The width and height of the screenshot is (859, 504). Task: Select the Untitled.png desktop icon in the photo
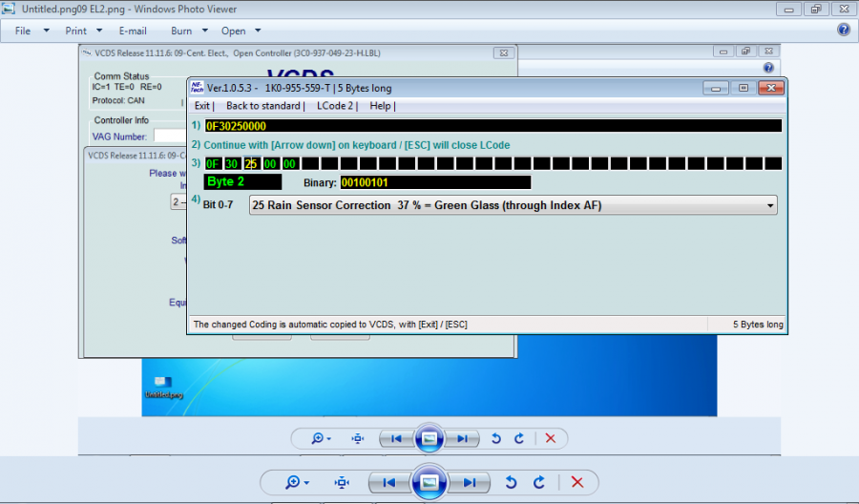click(157, 384)
